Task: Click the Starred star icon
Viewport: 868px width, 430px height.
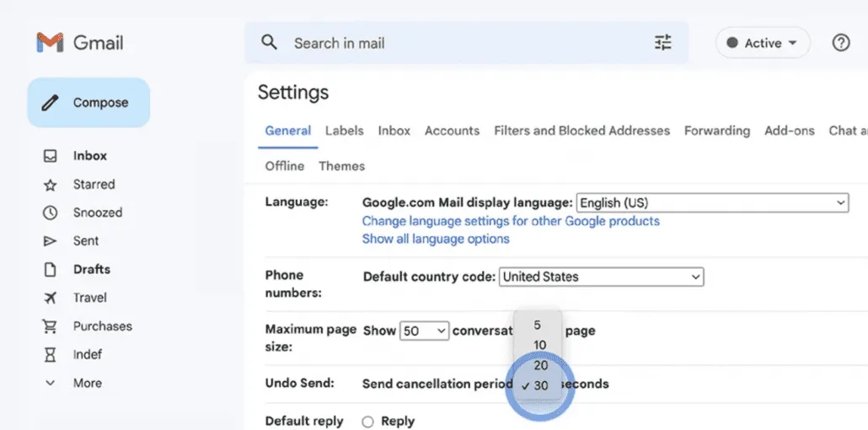Action: click(x=50, y=185)
